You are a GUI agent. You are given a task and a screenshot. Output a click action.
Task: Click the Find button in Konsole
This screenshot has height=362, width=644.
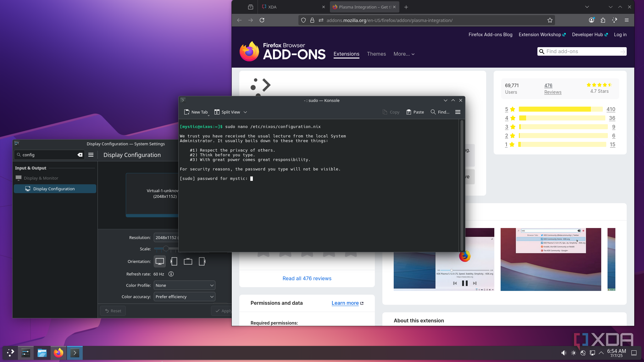(440, 112)
